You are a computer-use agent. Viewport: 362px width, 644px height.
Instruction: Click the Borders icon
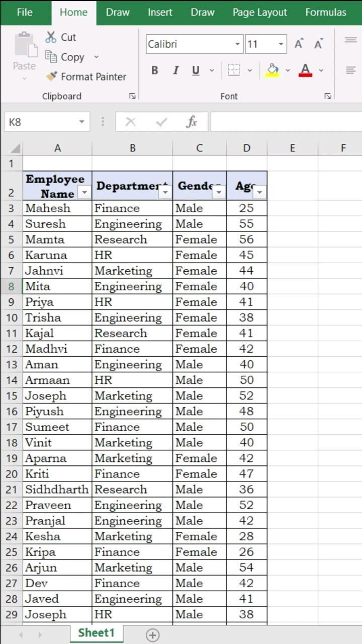(234, 70)
